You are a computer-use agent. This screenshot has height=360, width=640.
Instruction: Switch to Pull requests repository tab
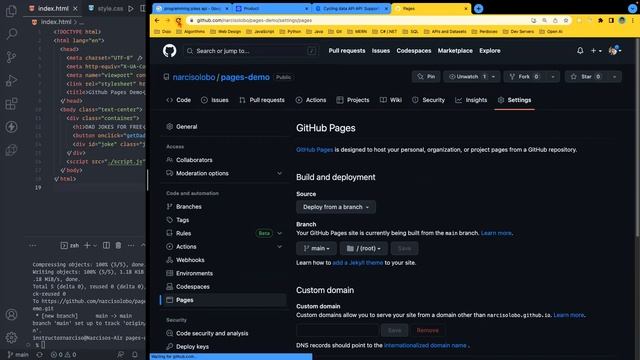click(262, 100)
